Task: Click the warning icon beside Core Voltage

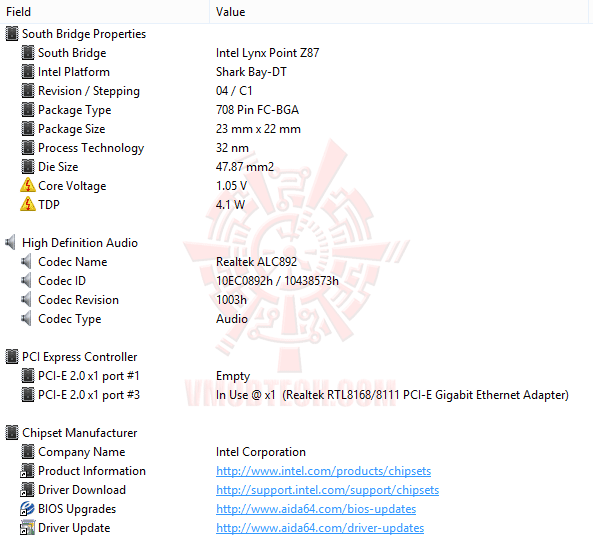Action: point(28,185)
